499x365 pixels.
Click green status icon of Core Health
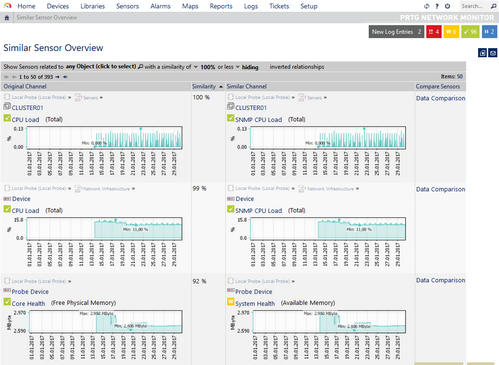pyautogui.click(x=7, y=302)
